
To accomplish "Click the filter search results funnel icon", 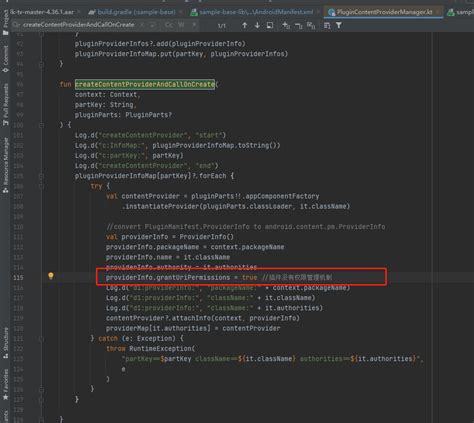I will point(339,25).
